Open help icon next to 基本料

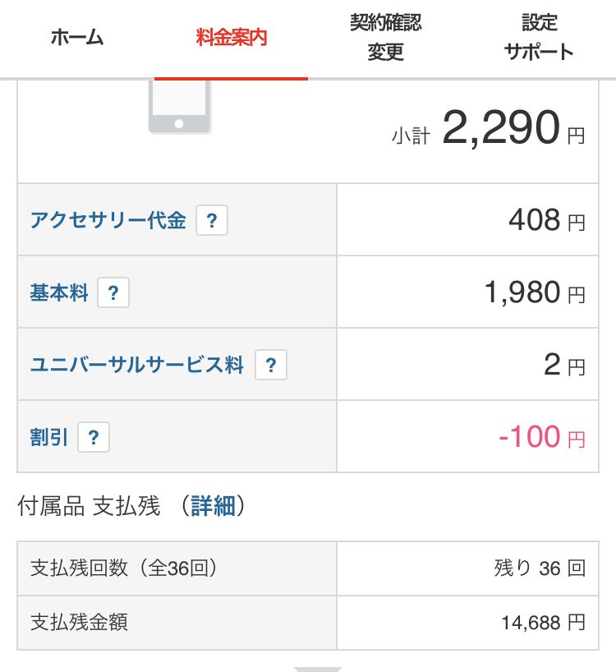(x=113, y=292)
